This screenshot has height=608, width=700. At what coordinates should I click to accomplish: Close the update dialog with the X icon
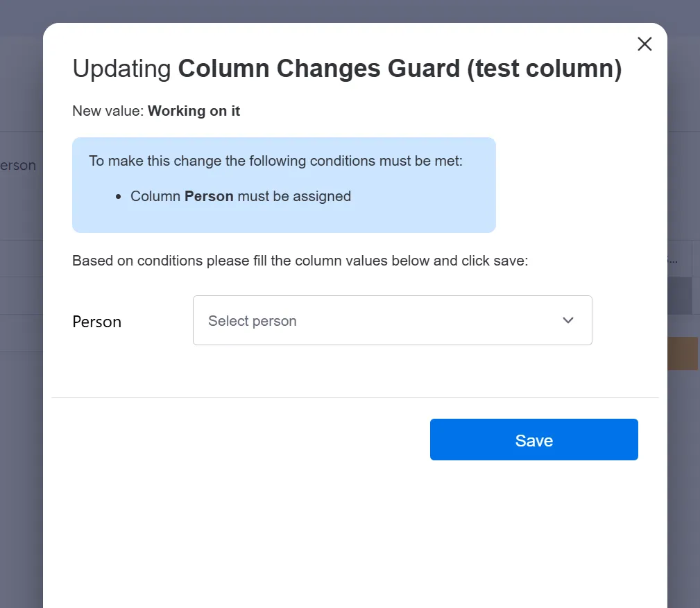[644, 44]
